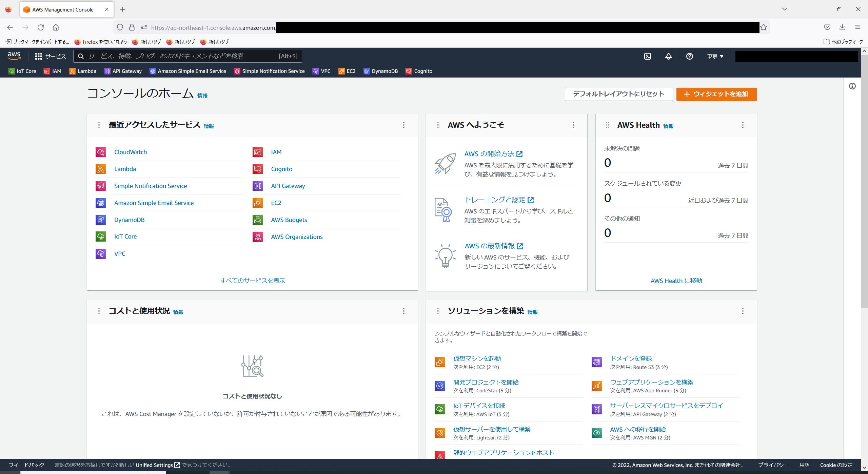Click フィードバック in the footer
The image size is (868, 474).
26,465
